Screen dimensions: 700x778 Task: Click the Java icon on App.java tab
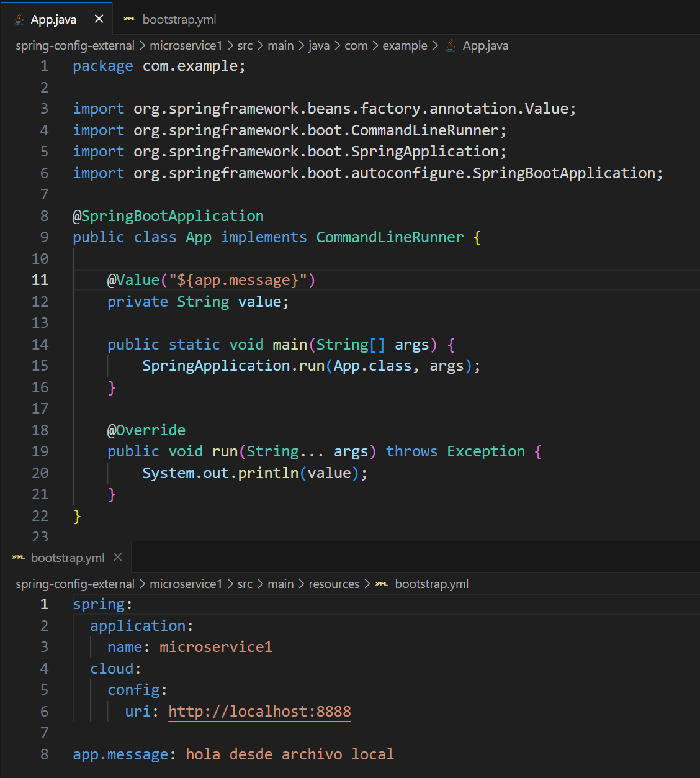click(x=19, y=19)
